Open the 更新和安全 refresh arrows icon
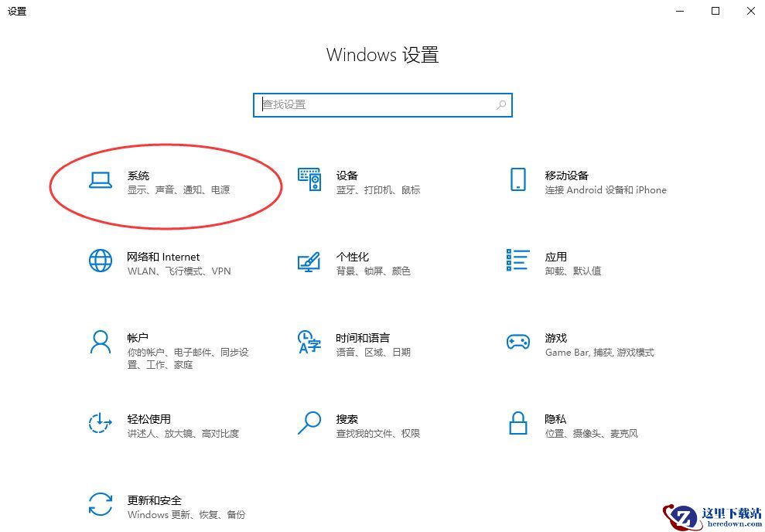The width and height of the screenshot is (765, 532). point(101,503)
